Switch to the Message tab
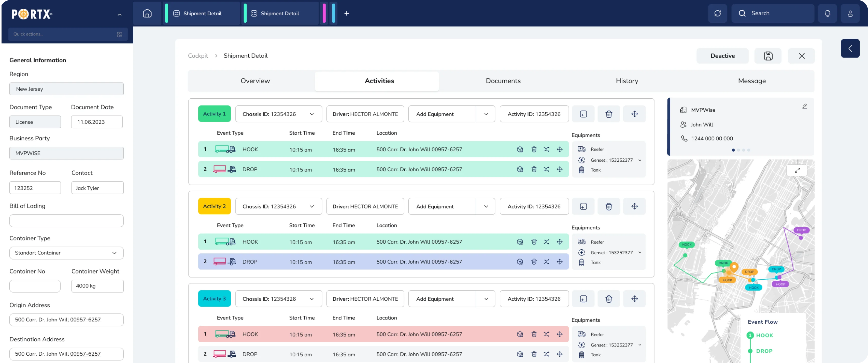 (x=752, y=81)
